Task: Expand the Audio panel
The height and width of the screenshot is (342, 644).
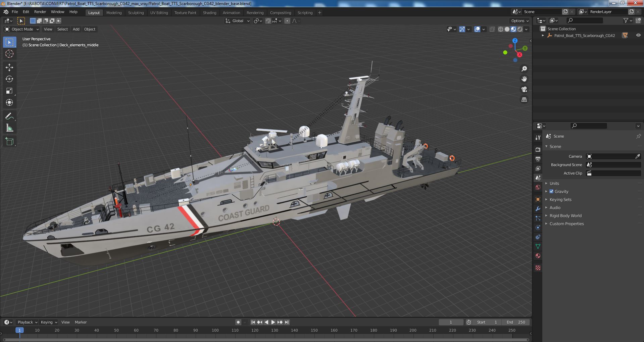Action: coord(555,207)
